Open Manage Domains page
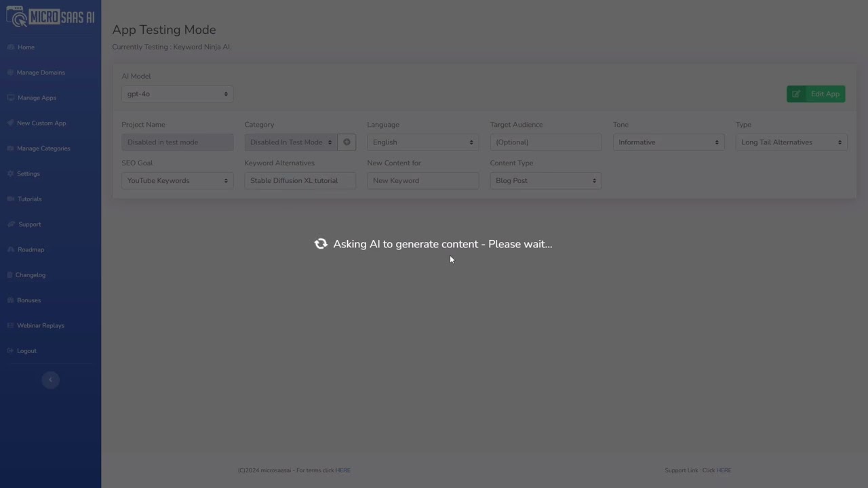Image resolution: width=868 pixels, height=488 pixels. tap(41, 73)
